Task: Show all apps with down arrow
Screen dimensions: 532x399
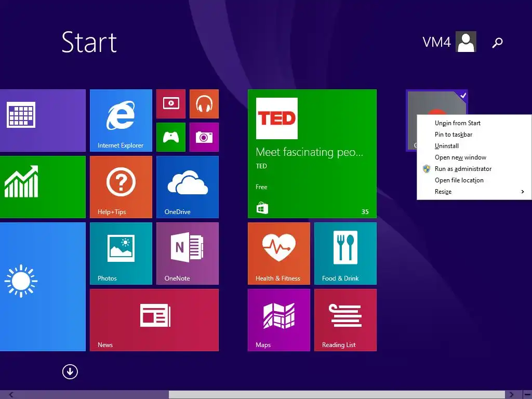Action: [70, 371]
